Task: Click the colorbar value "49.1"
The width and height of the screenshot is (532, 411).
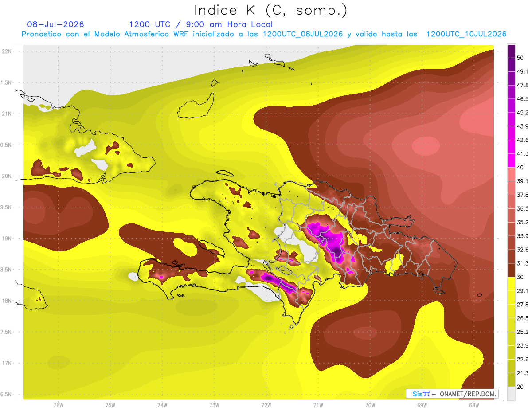Action: [523, 71]
